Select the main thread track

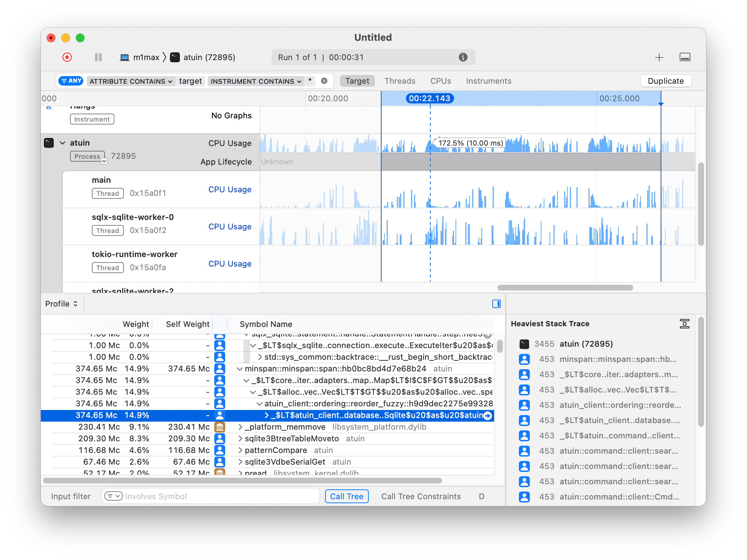point(161,189)
